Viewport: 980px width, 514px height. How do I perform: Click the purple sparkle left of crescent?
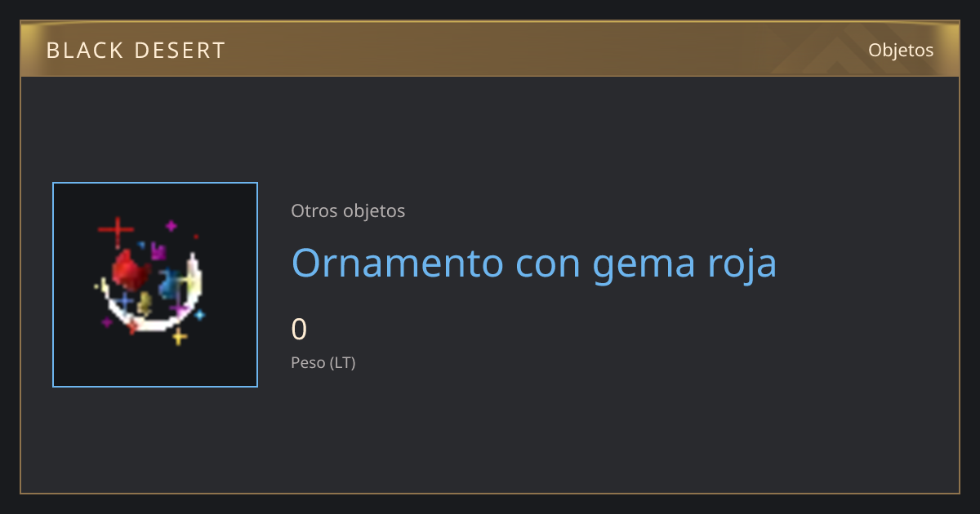107,322
